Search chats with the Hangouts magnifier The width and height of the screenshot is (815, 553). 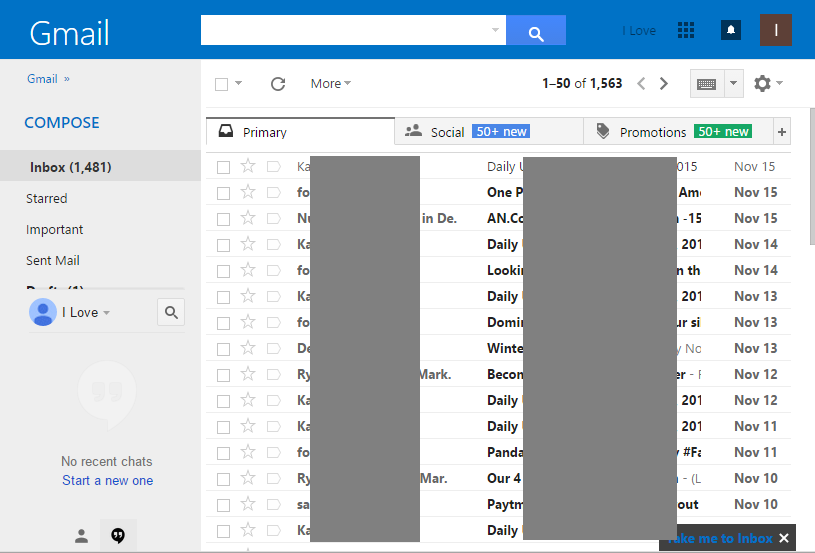tap(171, 312)
